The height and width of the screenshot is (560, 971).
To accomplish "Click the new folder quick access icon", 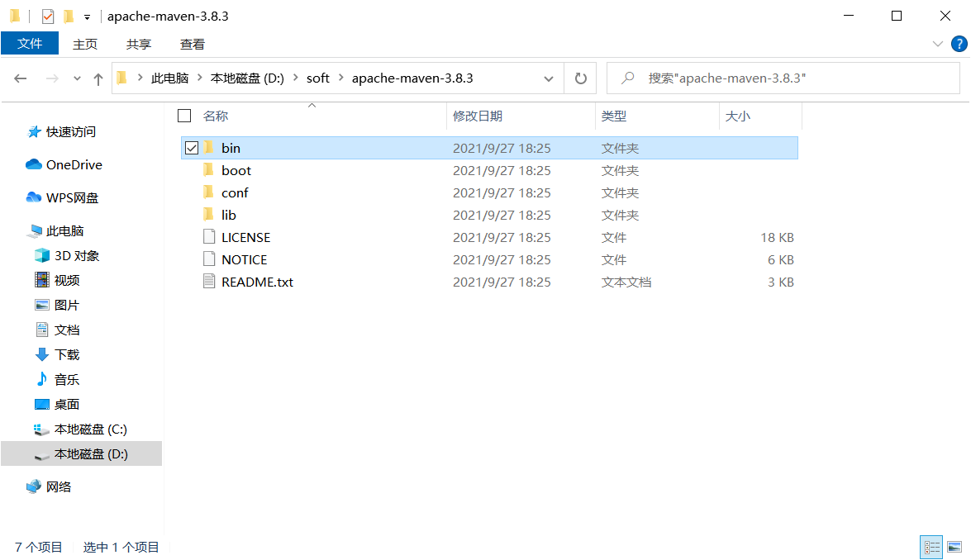I will click(69, 16).
